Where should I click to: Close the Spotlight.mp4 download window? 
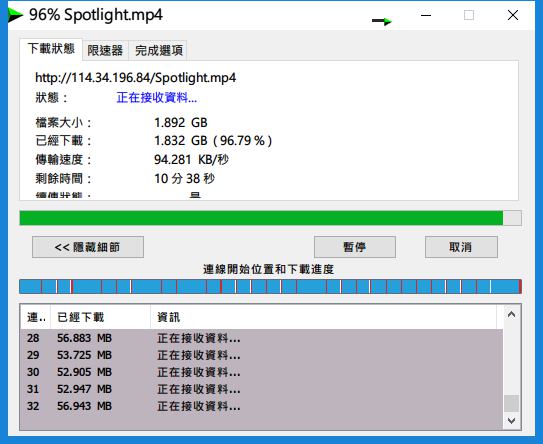click(513, 15)
